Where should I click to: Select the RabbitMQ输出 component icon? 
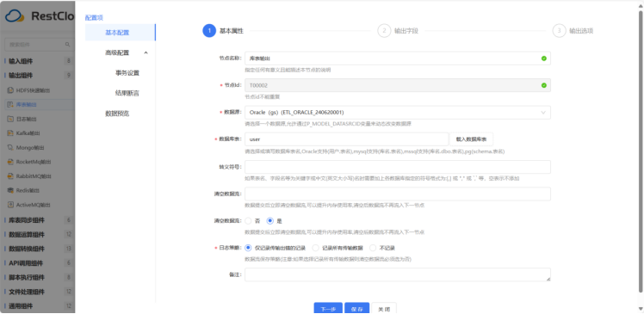coord(10,176)
